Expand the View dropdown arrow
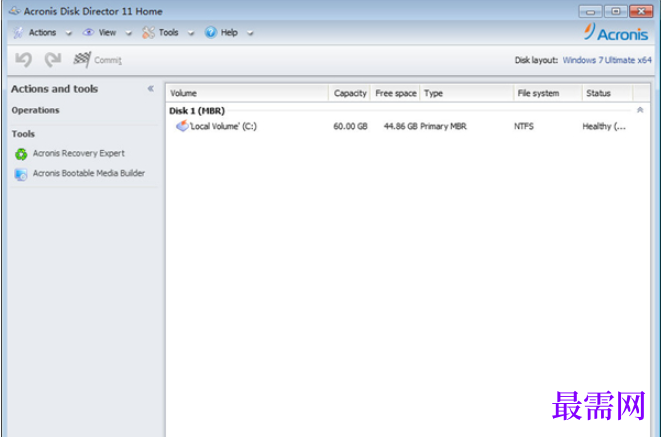This screenshot has width=664, height=437. [129, 33]
